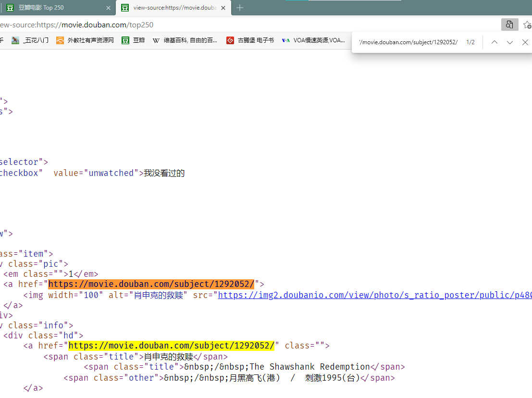
Task: Open the 古腾堡 电子书 bookmark
Action: coord(250,40)
